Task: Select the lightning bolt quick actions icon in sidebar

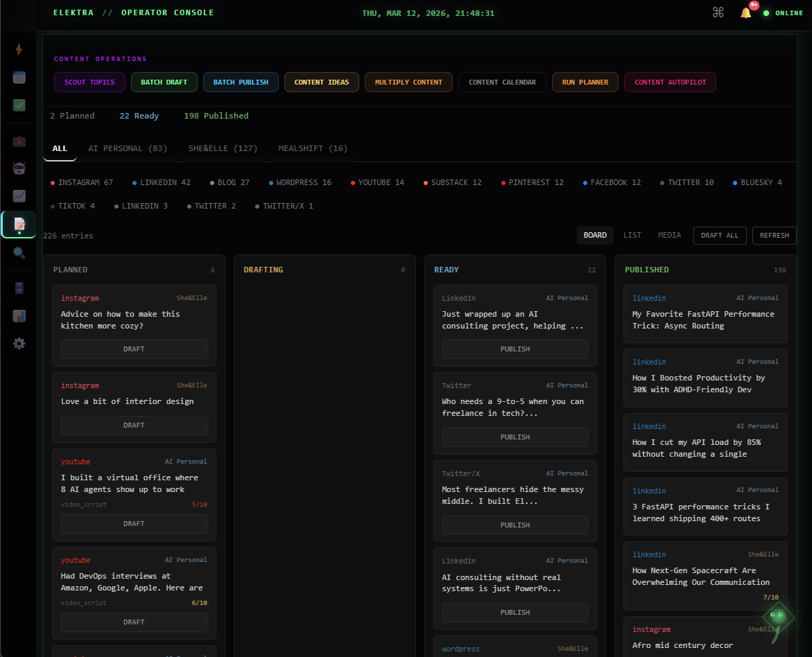Action: (x=19, y=50)
